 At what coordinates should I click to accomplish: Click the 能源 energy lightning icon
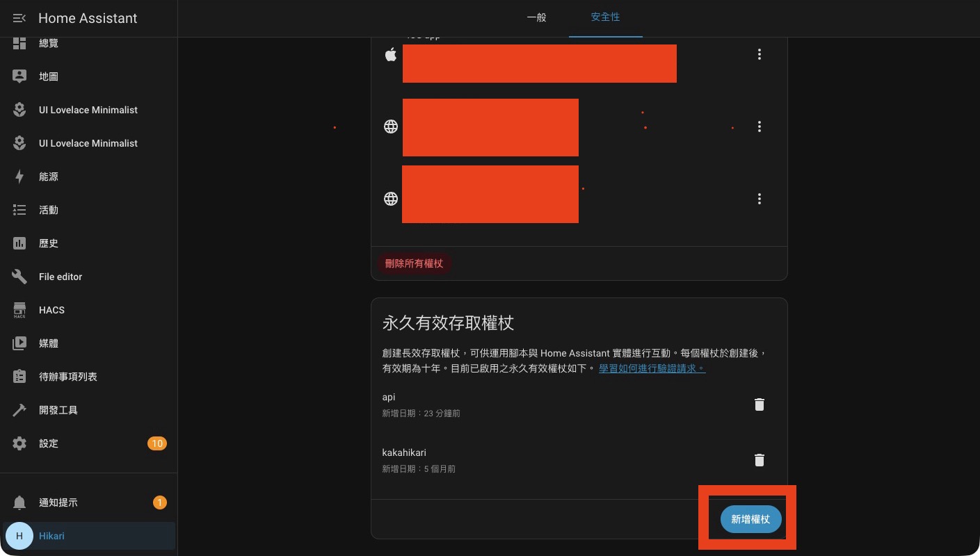pyautogui.click(x=19, y=177)
